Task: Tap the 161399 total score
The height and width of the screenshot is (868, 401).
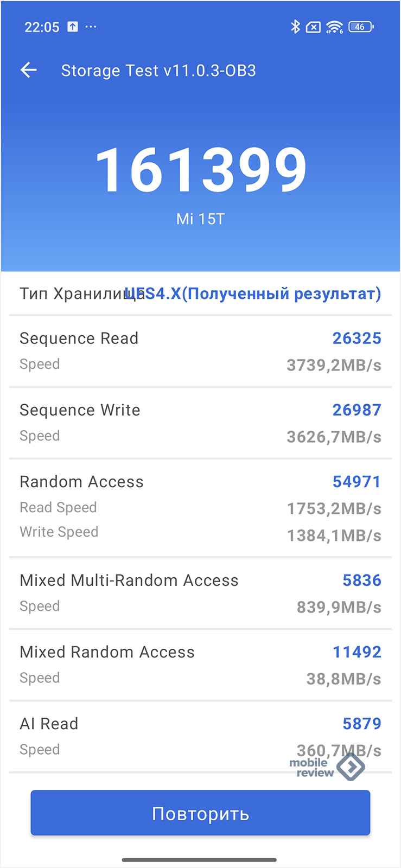Action: click(x=201, y=170)
